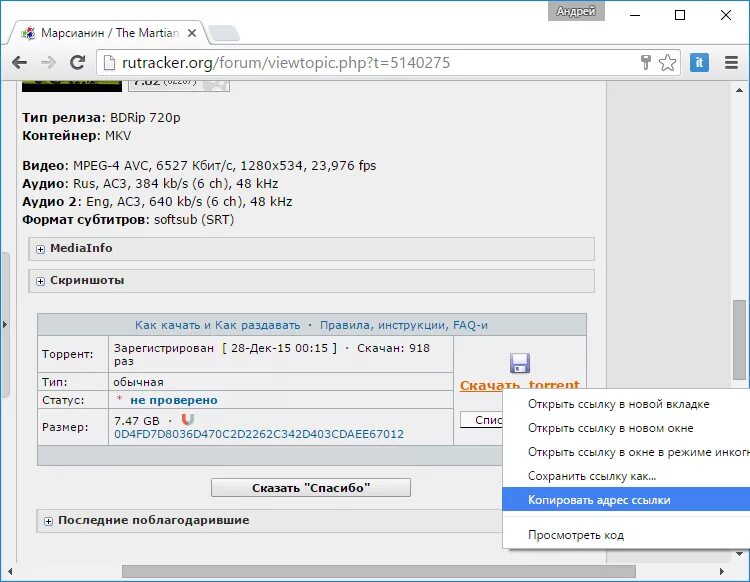Screen dimensions: 750x582
Task: Click the registration date 28-Дек-15 00:15
Action: 280,348
